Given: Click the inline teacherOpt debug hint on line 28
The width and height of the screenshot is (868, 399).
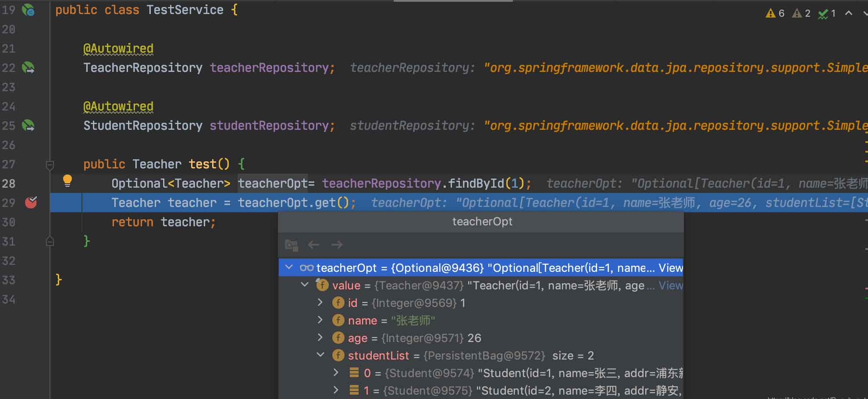Looking at the screenshot, I should pos(707,184).
